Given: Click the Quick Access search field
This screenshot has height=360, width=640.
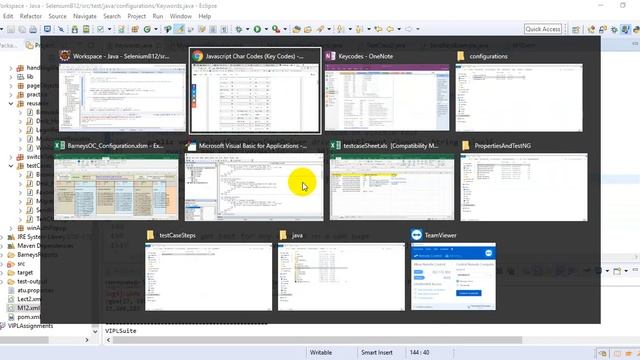Looking at the screenshot, I should pyautogui.click(x=543, y=29).
